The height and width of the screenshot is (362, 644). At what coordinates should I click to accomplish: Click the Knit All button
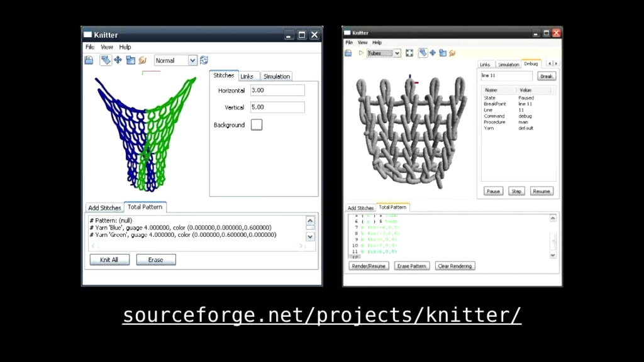[109, 260]
